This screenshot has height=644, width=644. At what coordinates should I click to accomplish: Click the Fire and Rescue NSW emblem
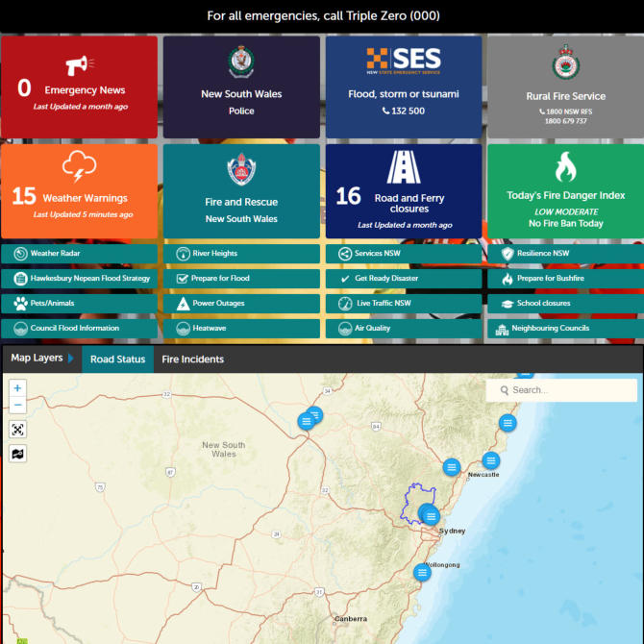[x=241, y=169]
